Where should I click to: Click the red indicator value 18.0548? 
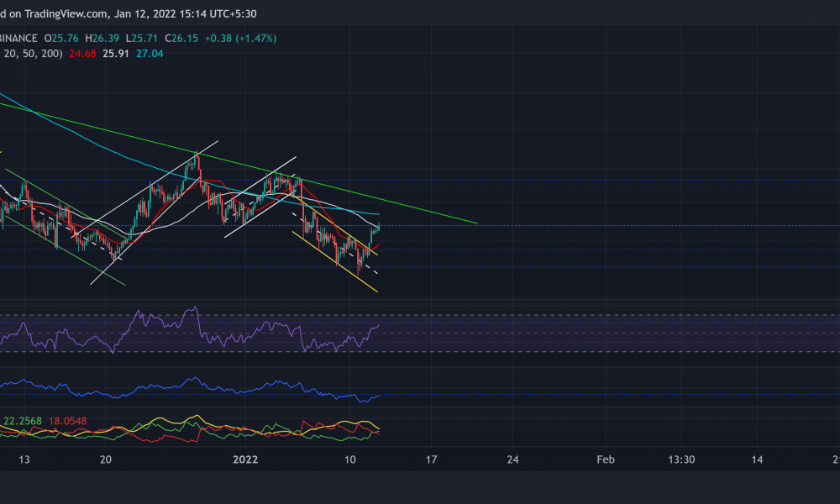point(67,421)
